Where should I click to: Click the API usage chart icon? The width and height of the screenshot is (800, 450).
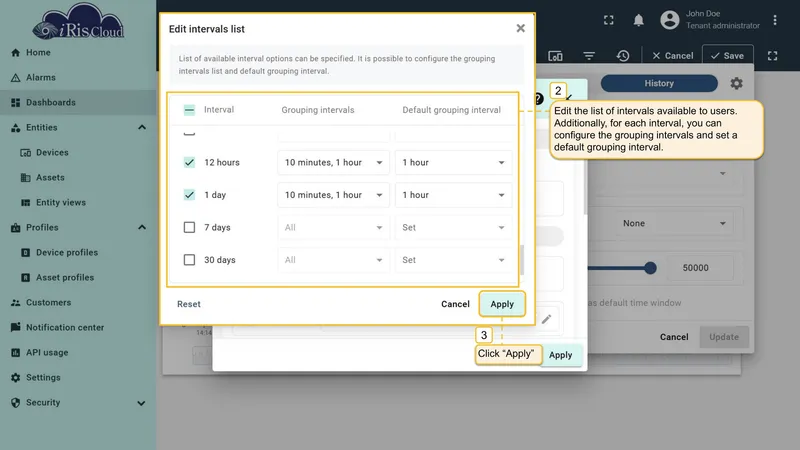[15, 353]
